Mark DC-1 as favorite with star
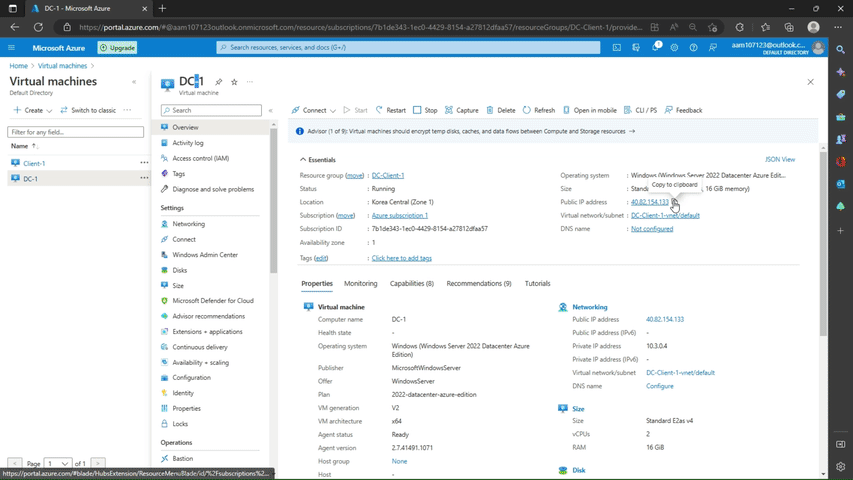 point(234,82)
